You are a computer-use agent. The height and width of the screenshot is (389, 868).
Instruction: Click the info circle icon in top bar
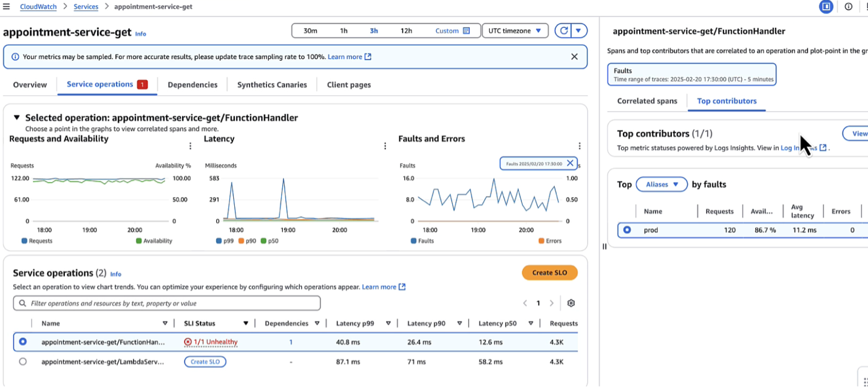coord(848,7)
